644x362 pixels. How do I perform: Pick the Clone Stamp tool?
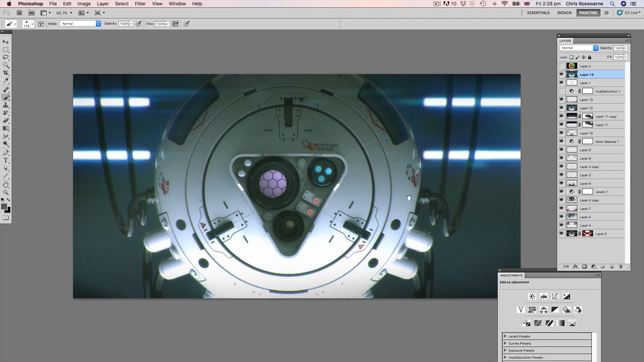6,105
